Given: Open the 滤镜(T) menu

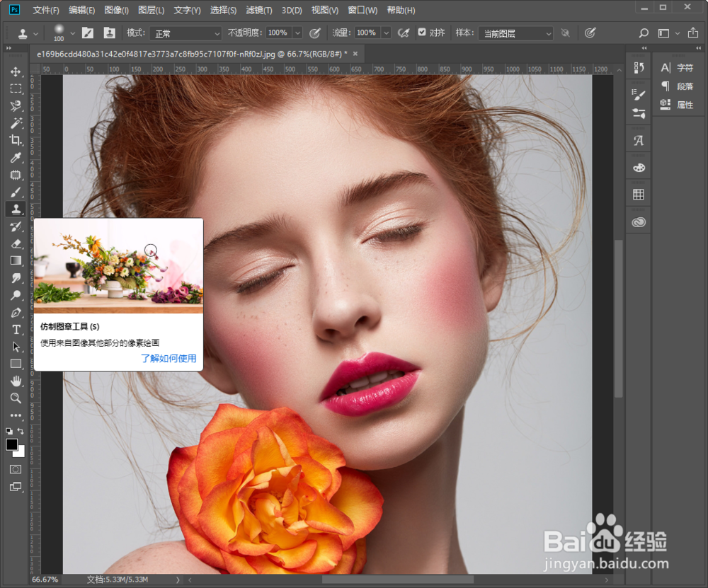Looking at the screenshot, I should (x=258, y=11).
